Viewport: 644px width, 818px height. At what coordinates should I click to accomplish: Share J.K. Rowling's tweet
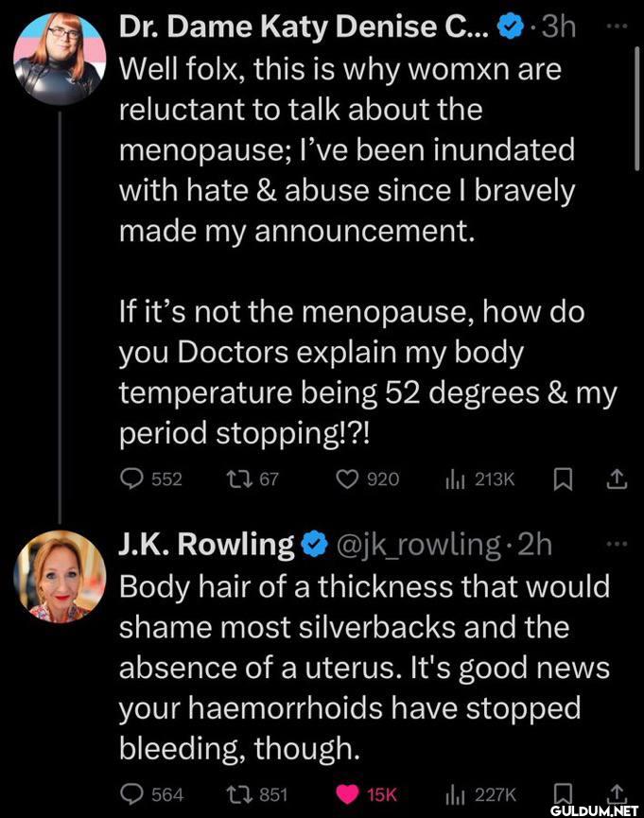pos(617,791)
